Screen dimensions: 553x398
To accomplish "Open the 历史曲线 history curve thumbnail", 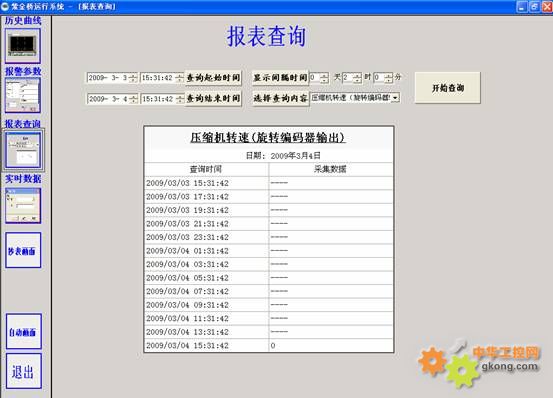I will 23,46.
